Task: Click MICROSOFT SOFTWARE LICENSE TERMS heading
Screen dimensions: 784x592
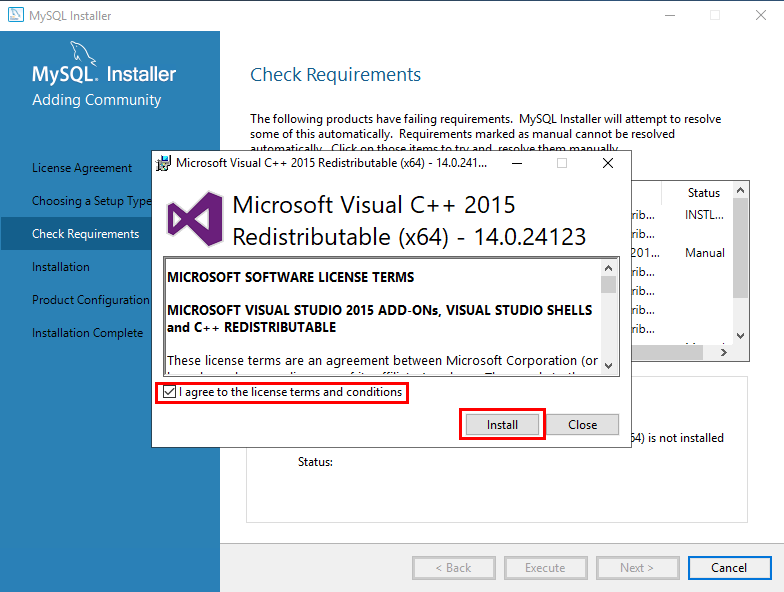Action: point(290,277)
